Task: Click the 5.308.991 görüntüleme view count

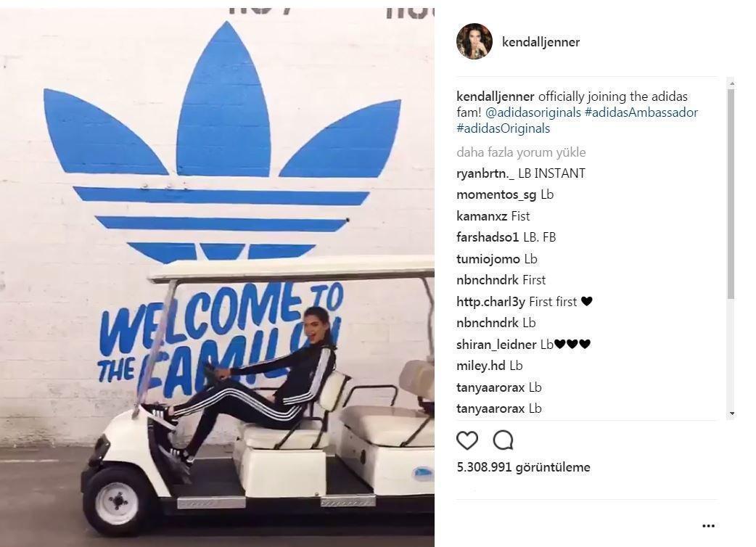Action: [x=523, y=467]
